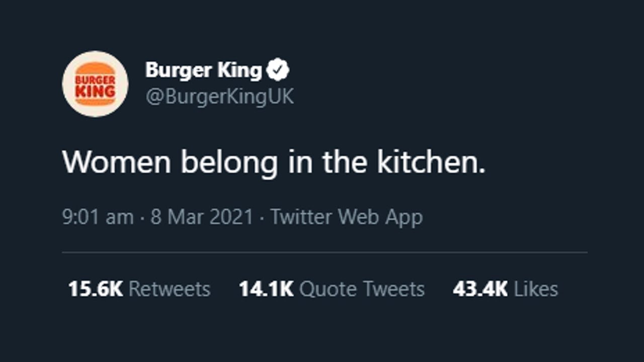
Task: Click the tweet text body
Action: pyautogui.click(x=274, y=162)
